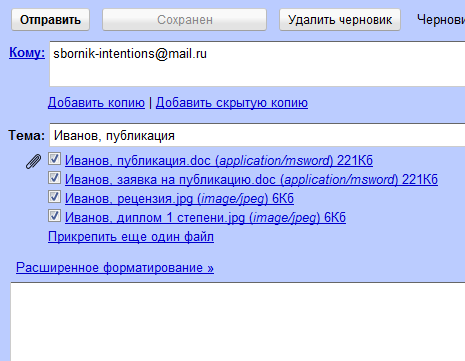
Task: Click the Отправить button
Action: click(50, 20)
